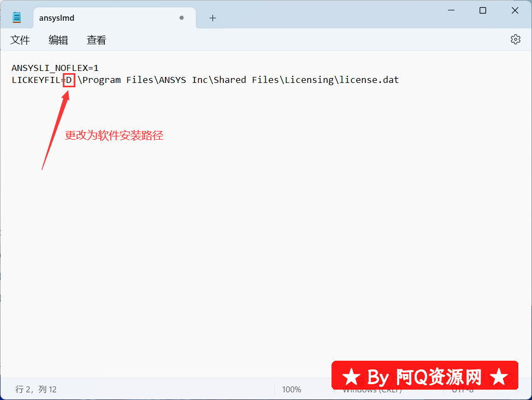Screen dimensions: 532x400
Task: Close the Notepad window
Action: tap(515, 10)
